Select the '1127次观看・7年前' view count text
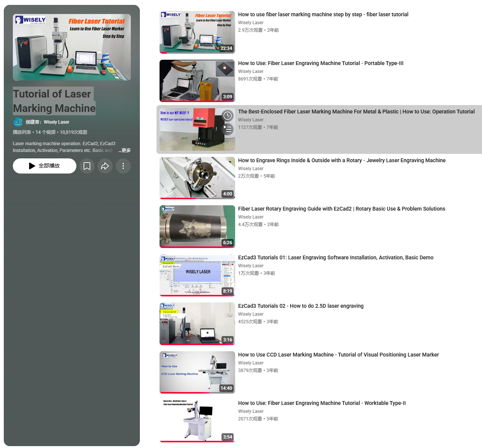 [258, 127]
